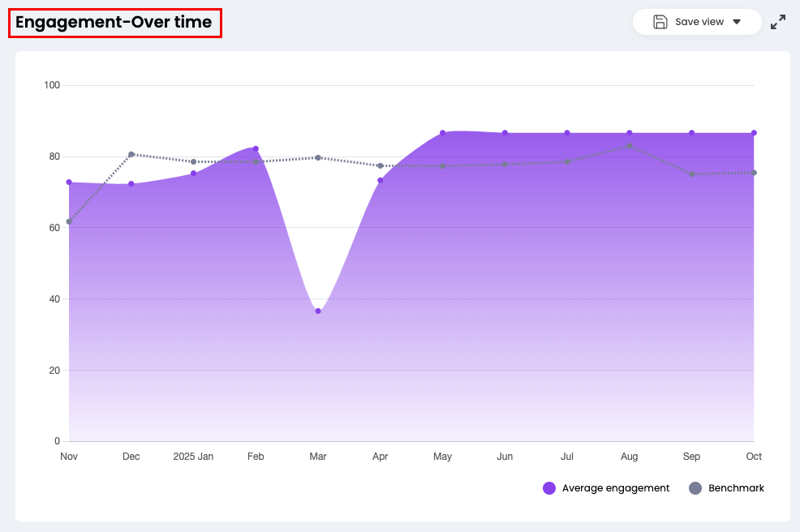Click the November Benchmark data point
Viewport: 800px width, 532px height.
tap(69, 221)
